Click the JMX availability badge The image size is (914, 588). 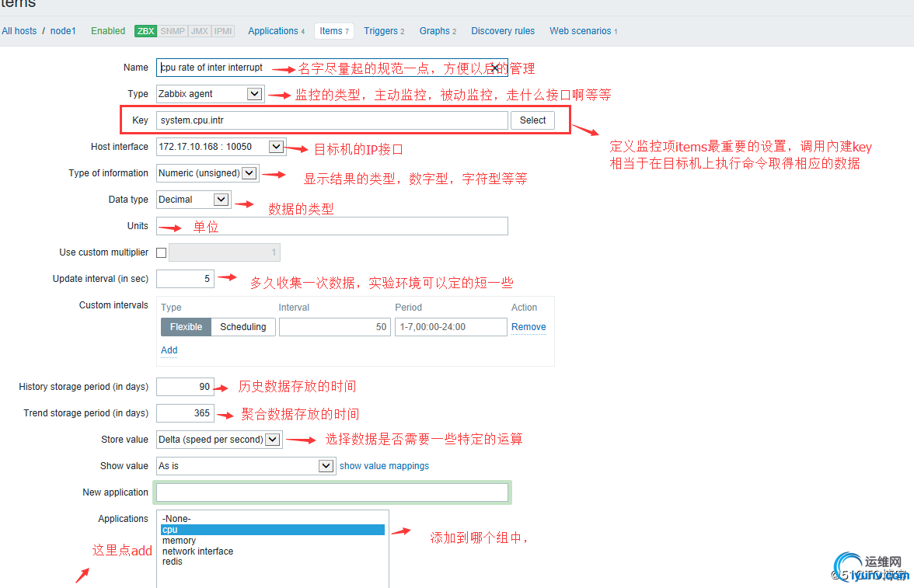coord(199,32)
